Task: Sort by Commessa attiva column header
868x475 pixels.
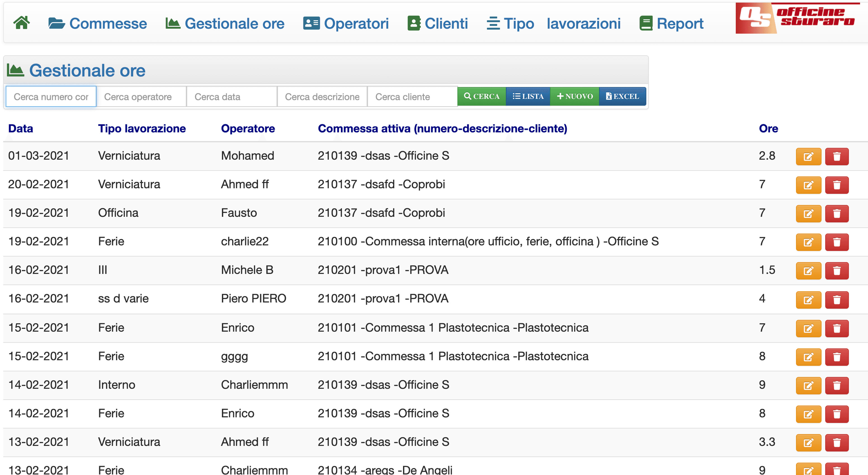Action: tap(442, 128)
